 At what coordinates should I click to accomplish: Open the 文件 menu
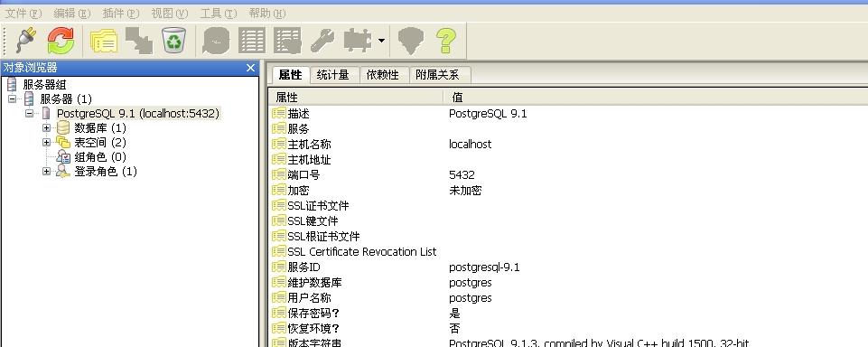[23, 13]
